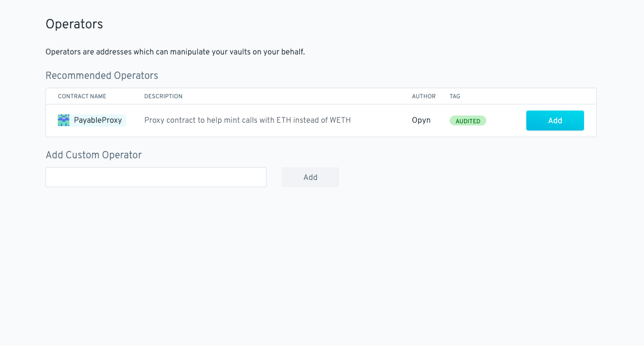Add PayableProxy as a recommended operator
Viewport: 644px width, 346px height.
(555, 121)
